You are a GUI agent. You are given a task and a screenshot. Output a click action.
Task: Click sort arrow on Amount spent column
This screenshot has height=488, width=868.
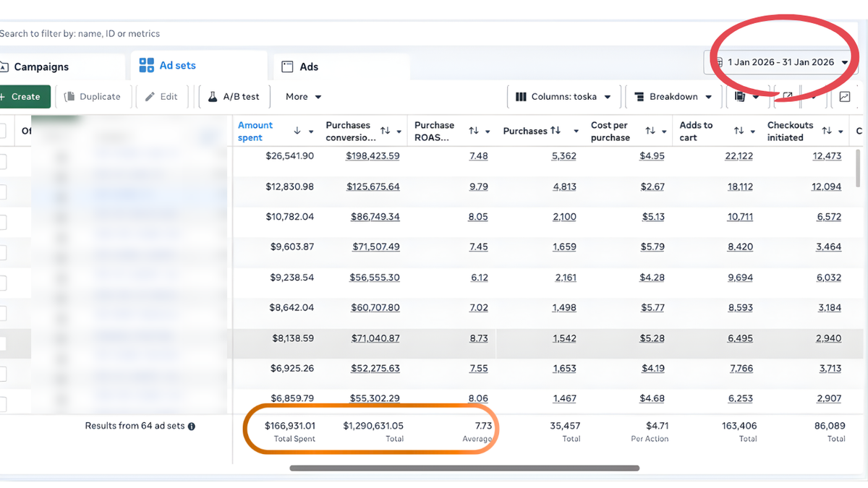click(297, 131)
